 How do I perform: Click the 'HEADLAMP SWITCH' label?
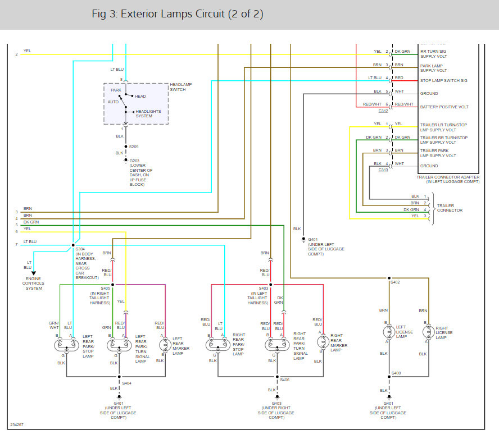[181, 87]
